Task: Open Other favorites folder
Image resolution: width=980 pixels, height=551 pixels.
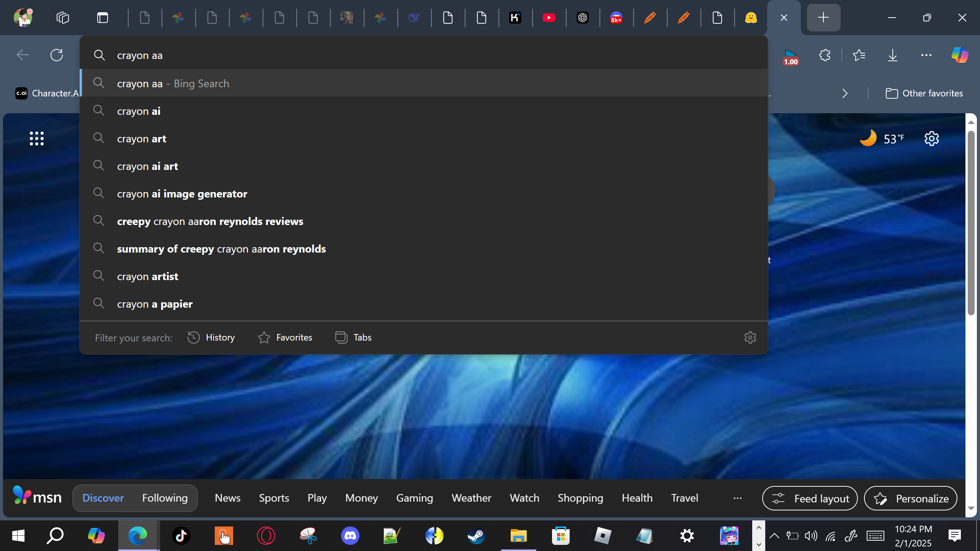Action: pyautogui.click(x=924, y=93)
